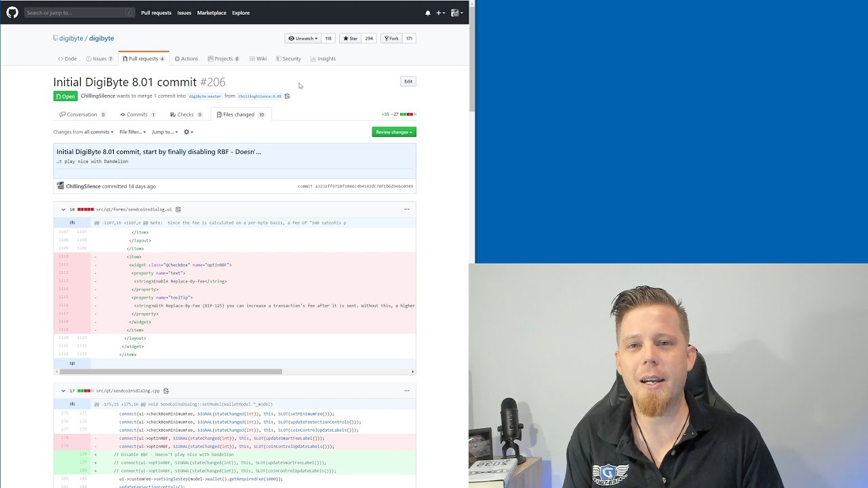Screen dimensions: 868x488
Task: Select the Files changed tab
Action: pos(241,115)
